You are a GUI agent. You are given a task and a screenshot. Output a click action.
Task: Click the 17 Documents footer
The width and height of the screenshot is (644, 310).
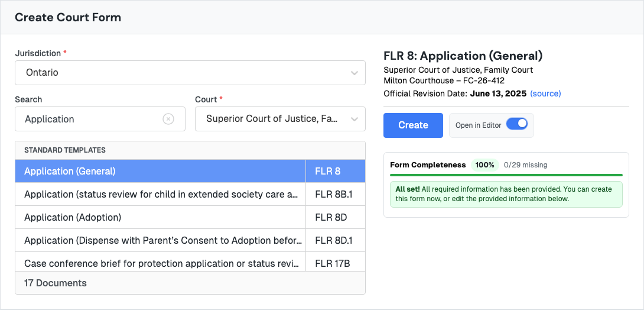click(x=190, y=283)
